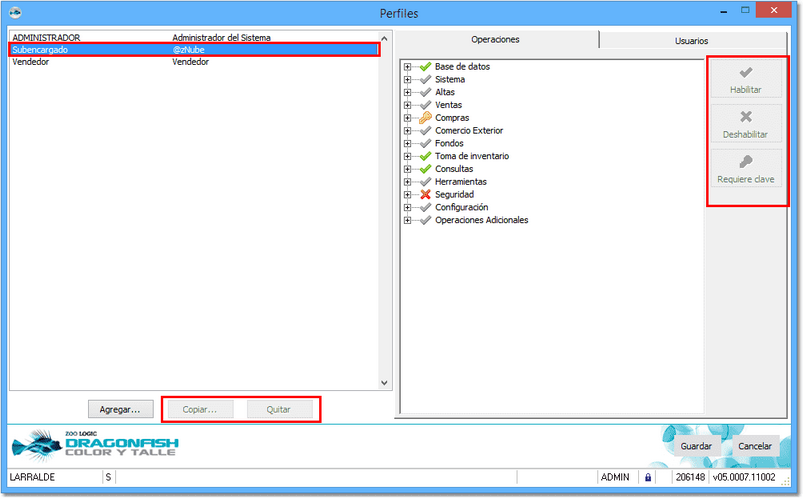This screenshot has width=803, height=499.
Task: Expand the Fondos node
Action: pyautogui.click(x=407, y=143)
